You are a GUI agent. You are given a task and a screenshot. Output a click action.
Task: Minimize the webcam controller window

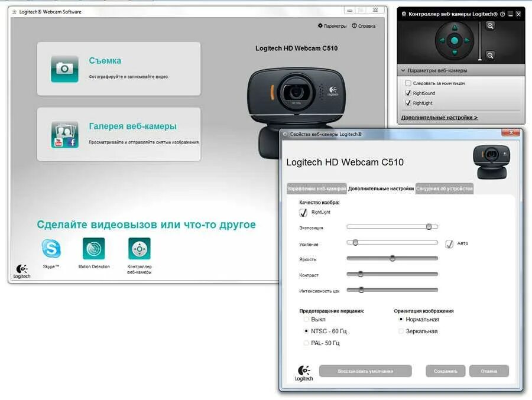tap(510, 14)
